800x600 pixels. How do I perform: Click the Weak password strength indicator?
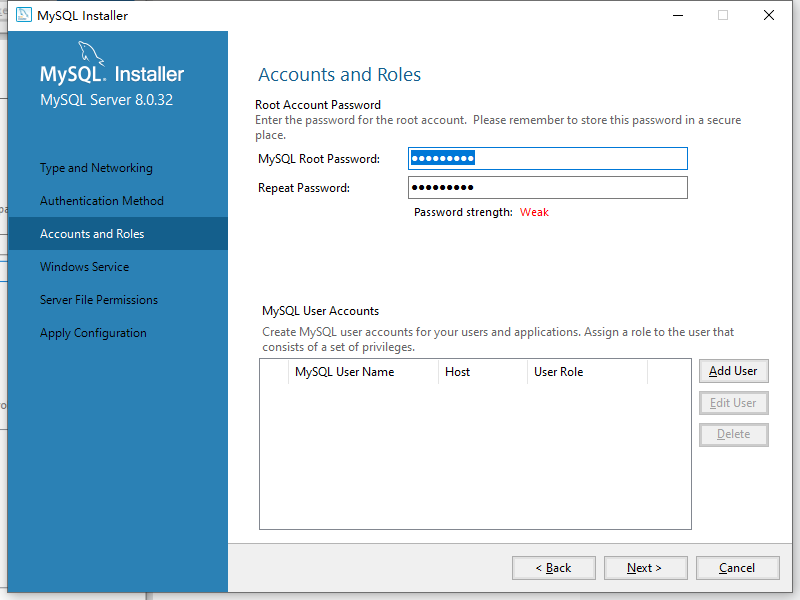[x=534, y=212]
